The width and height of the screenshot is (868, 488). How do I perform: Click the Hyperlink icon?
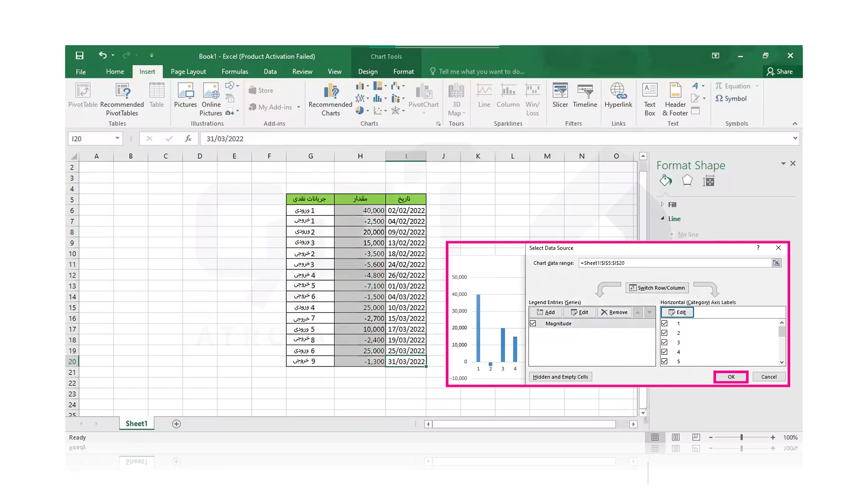618,96
